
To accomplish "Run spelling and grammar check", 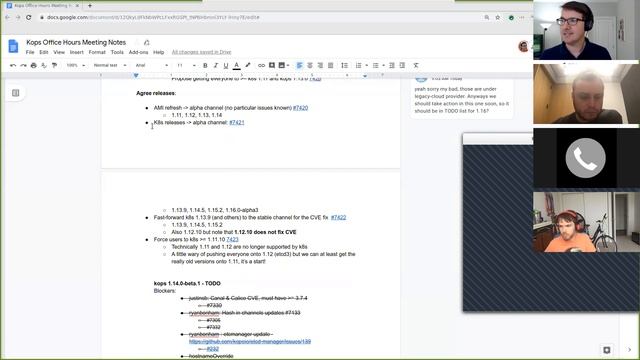I will coord(44,65).
